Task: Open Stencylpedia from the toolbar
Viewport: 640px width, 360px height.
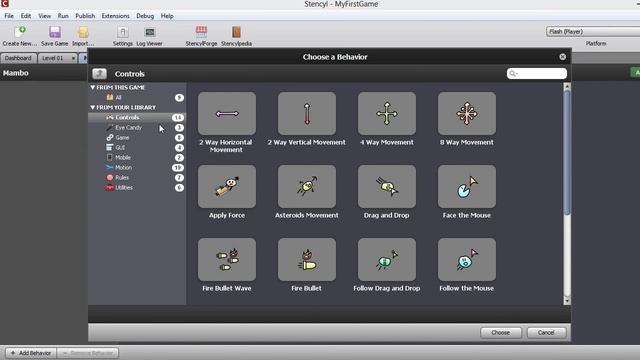Action: pyautogui.click(x=236, y=36)
